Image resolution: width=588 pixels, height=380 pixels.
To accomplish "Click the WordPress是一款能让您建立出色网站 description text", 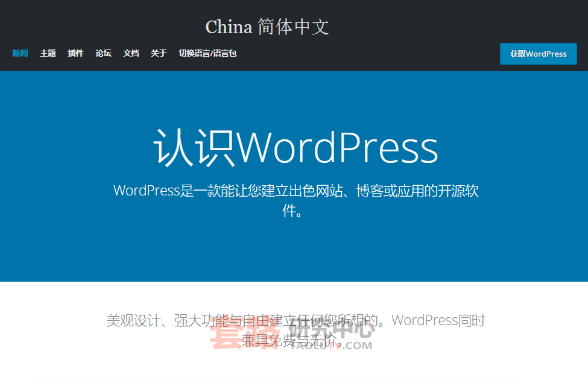I will (x=296, y=201).
